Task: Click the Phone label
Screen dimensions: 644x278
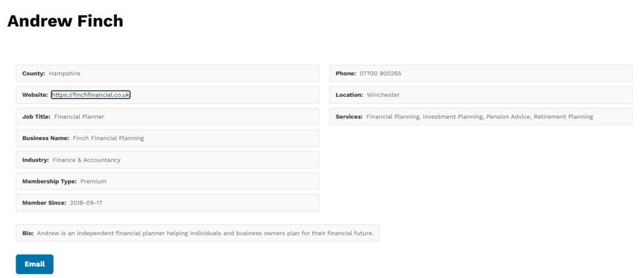Action: click(346, 74)
